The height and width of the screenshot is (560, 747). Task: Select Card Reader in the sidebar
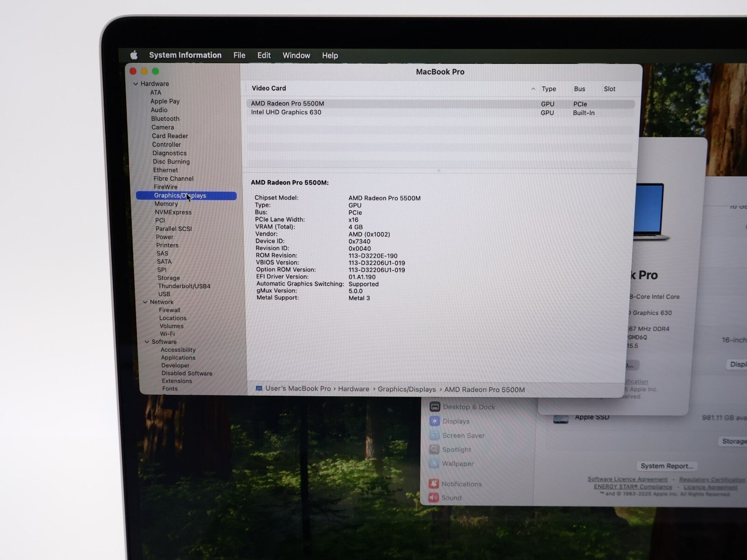[170, 136]
